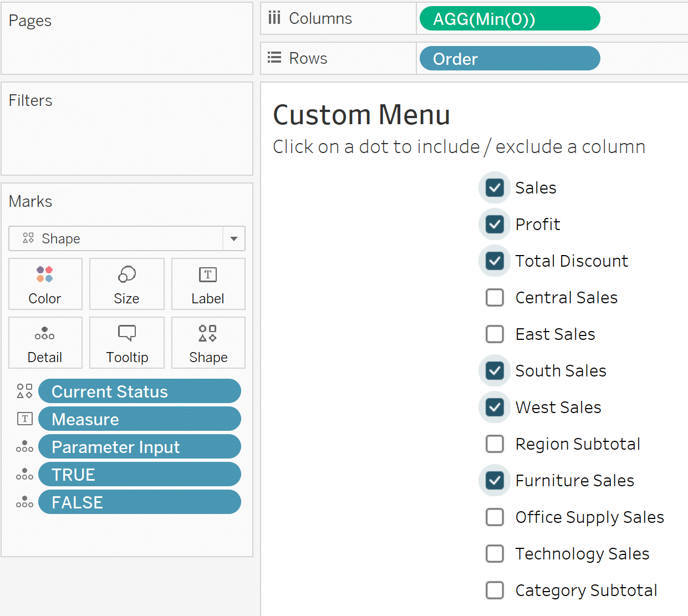Uncheck the Sales checkbox
Screen dimensions: 688x616
click(495, 188)
